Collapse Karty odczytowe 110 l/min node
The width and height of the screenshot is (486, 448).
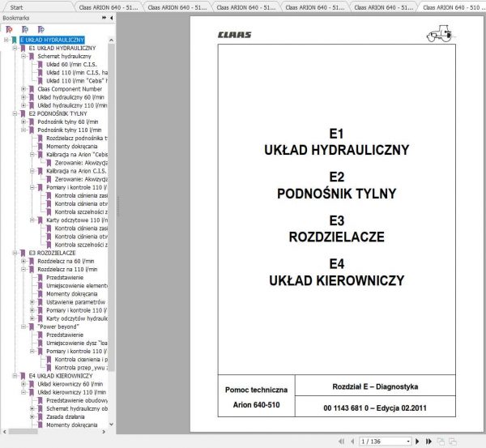coord(32,220)
